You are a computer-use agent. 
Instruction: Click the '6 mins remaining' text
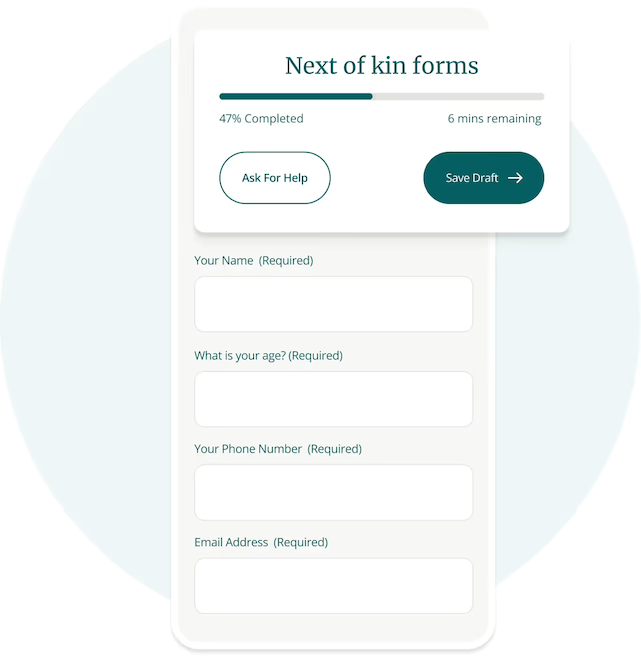494,119
